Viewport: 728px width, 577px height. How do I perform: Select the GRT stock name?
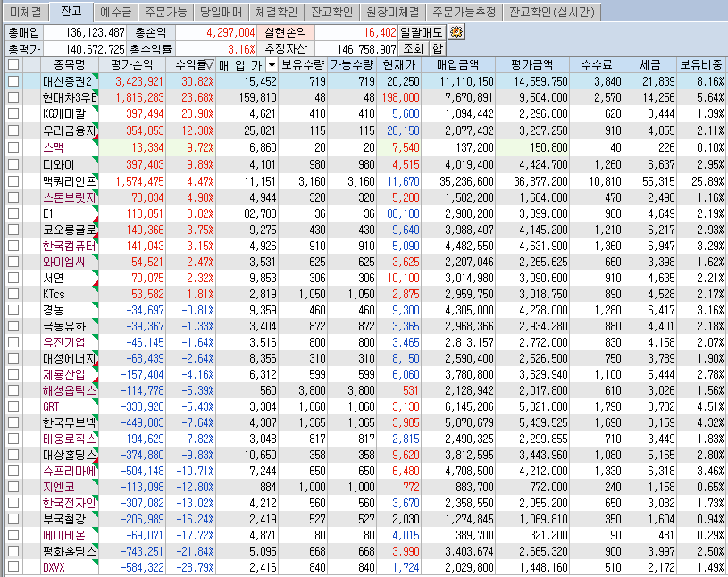[51, 406]
